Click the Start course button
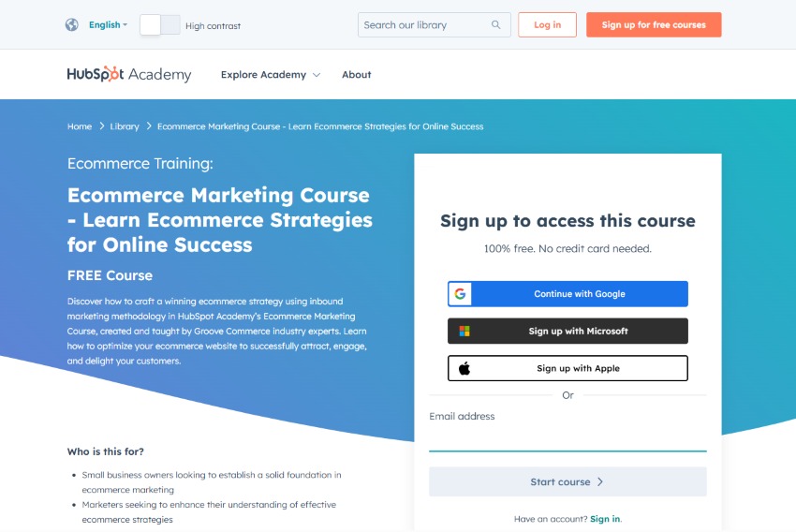The width and height of the screenshot is (796, 532). point(568,481)
